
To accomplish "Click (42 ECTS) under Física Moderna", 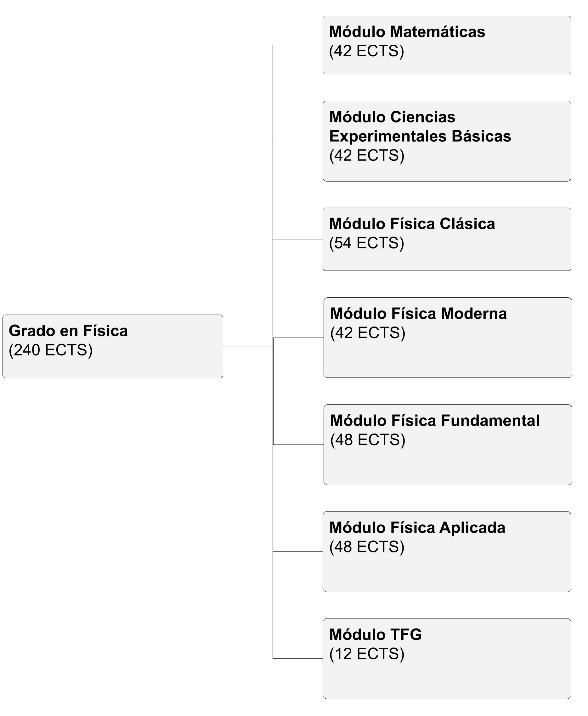I will [368, 333].
